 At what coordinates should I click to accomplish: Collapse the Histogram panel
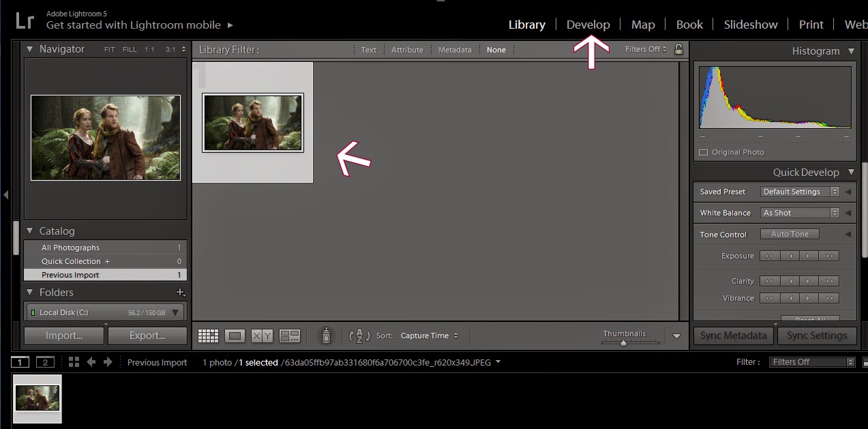click(x=851, y=51)
